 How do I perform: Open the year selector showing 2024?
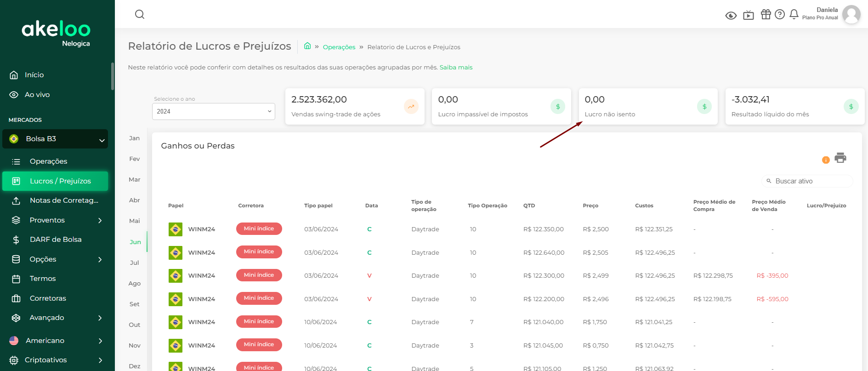[x=214, y=111]
